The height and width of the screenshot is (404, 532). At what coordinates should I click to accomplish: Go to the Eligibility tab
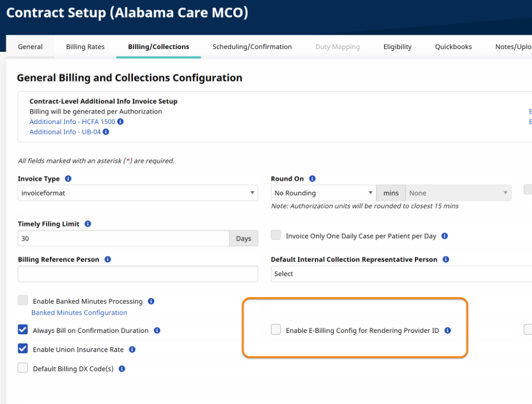pos(397,47)
